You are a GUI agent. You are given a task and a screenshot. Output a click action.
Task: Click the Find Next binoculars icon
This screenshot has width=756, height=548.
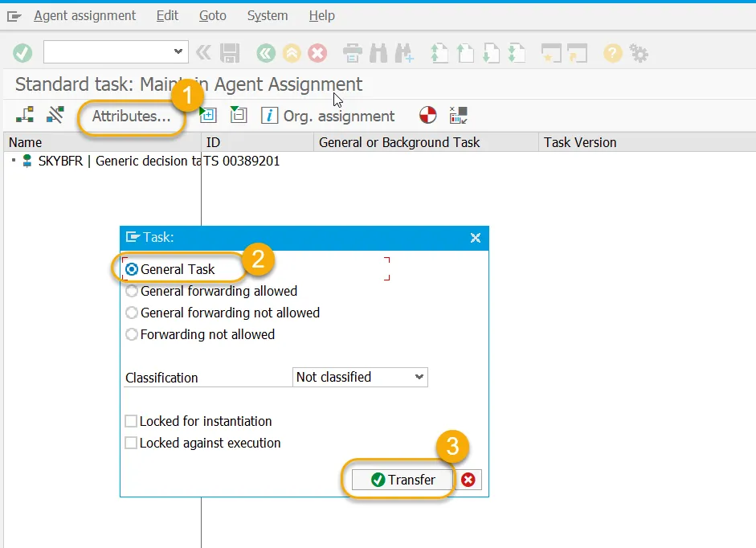tap(404, 53)
